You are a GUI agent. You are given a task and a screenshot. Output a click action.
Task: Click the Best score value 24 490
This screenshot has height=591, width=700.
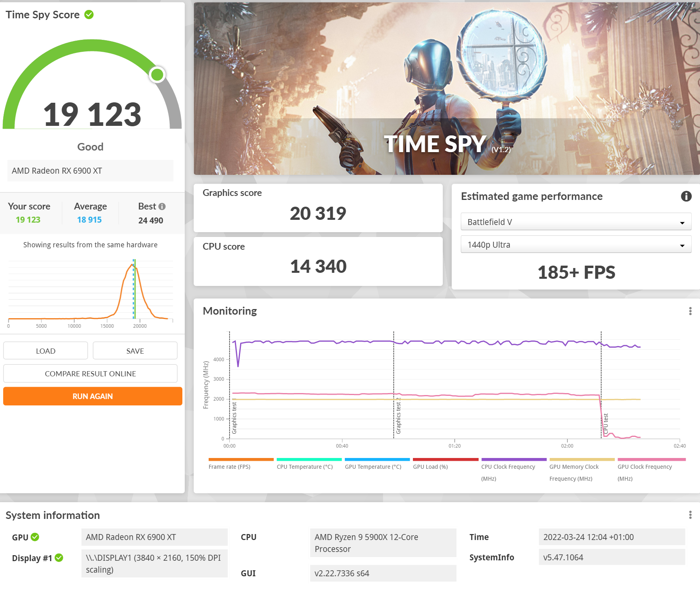coord(151,220)
